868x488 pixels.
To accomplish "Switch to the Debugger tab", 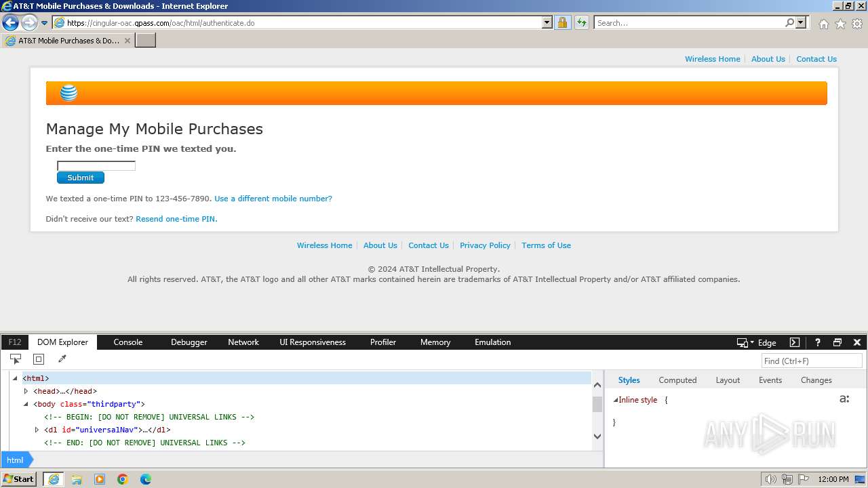I will tap(189, 342).
